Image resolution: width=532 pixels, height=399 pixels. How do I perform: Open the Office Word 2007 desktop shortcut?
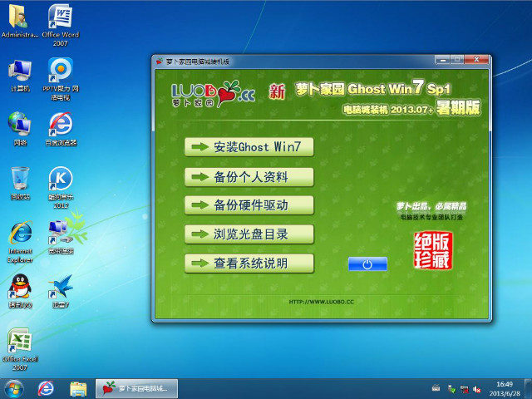click(x=61, y=24)
